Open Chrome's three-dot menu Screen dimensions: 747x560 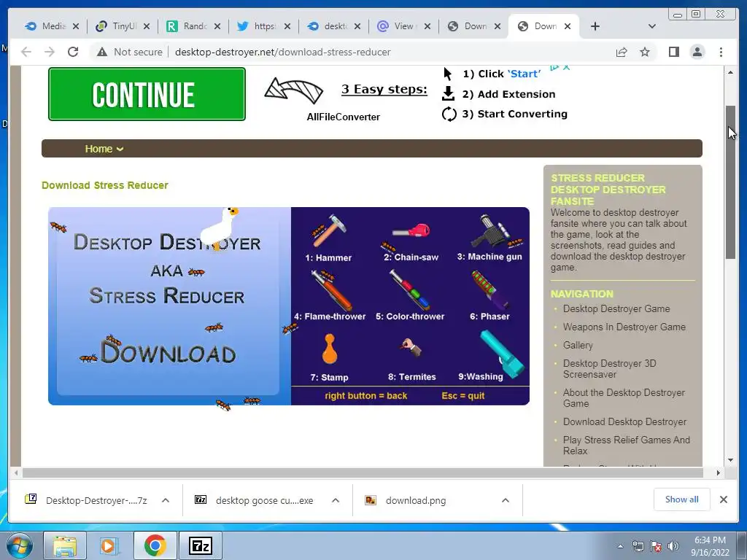[x=721, y=52]
